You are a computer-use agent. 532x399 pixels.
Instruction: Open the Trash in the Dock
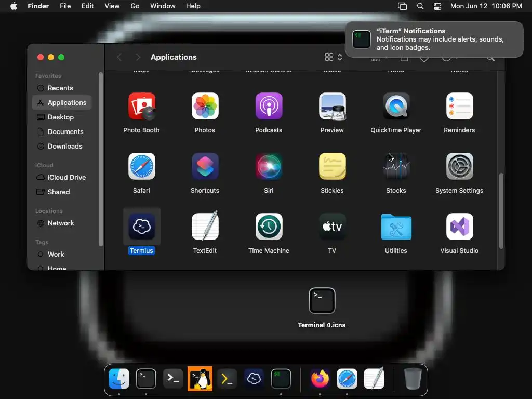click(x=413, y=379)
